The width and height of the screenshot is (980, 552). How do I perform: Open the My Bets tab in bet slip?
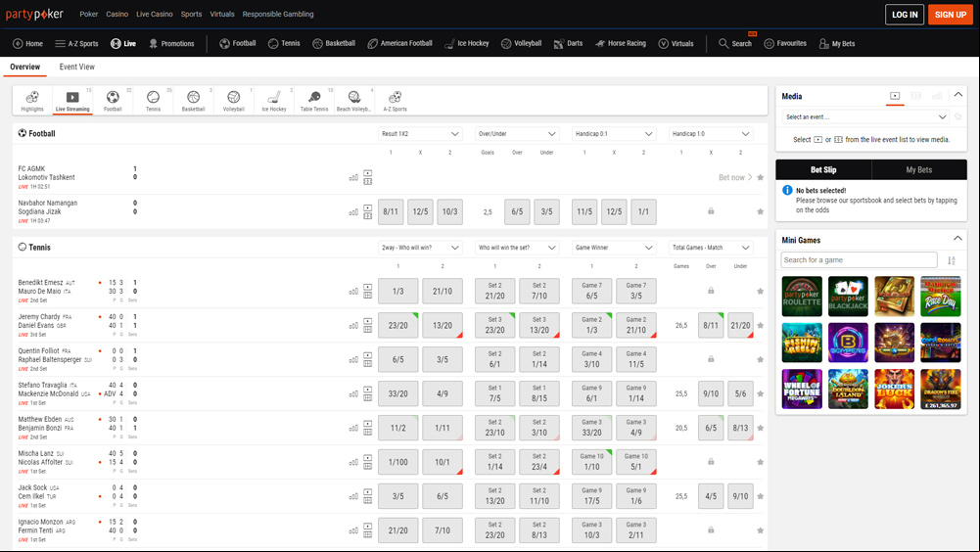tap(918, 169)
